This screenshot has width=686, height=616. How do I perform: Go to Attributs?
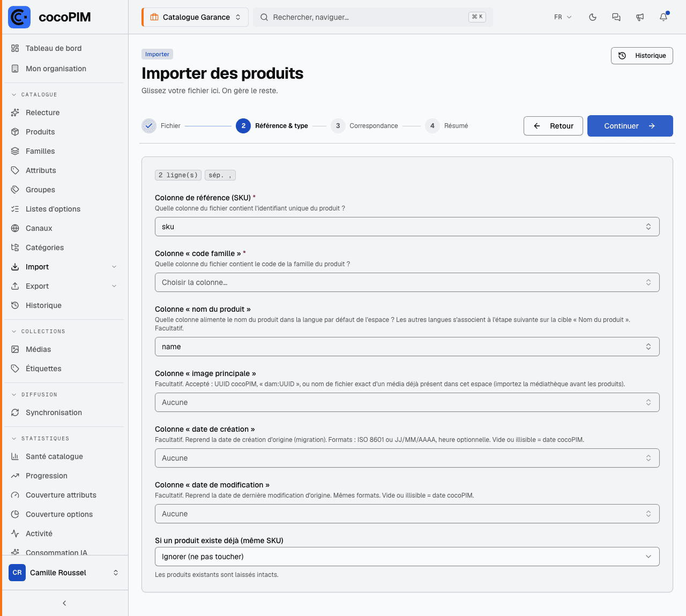[x=64, y=170]
